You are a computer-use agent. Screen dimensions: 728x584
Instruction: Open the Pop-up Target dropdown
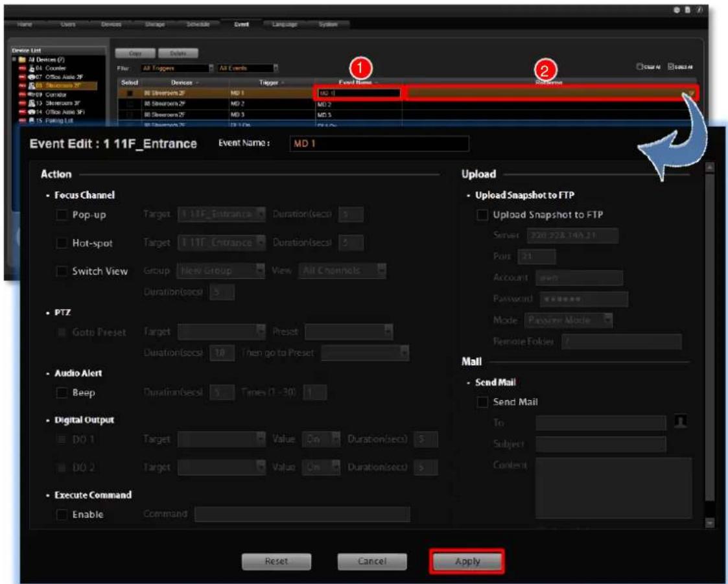(x=222, y=214)
